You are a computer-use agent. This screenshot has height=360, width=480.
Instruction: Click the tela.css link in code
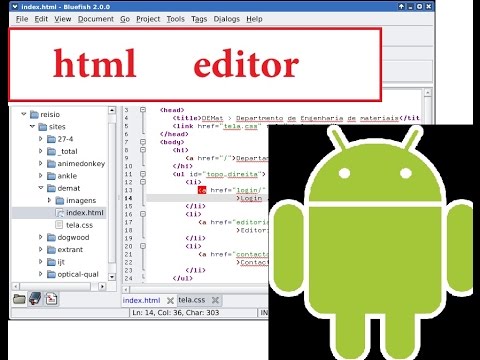[x=240, y=126]
